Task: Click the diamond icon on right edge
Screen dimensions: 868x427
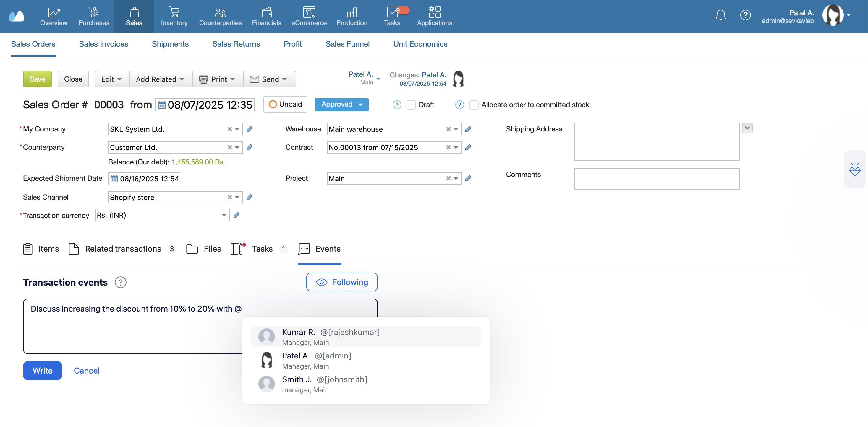Action: [855, 169]
